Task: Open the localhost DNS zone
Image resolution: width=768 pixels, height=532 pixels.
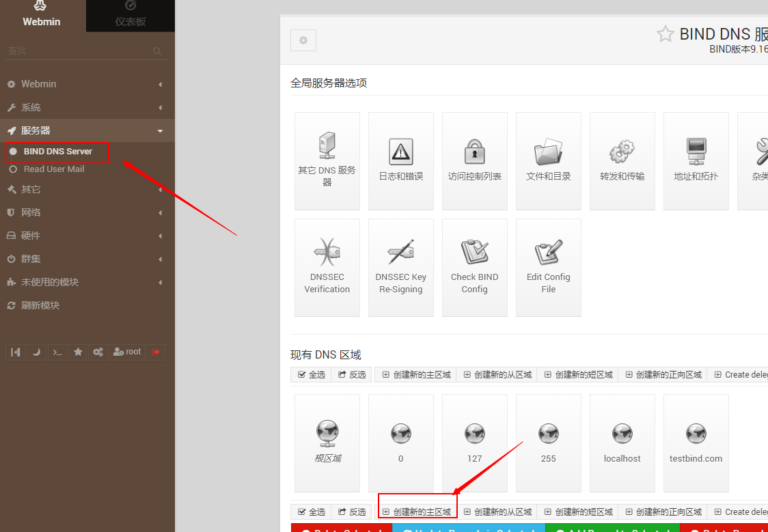Action: (x=622, y=443)
